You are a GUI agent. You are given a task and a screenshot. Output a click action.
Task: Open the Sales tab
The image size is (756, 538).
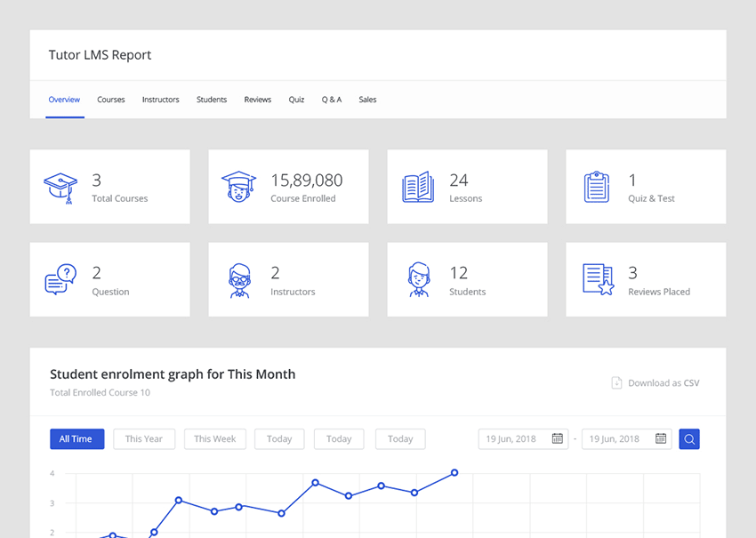(x=367, y=100)
